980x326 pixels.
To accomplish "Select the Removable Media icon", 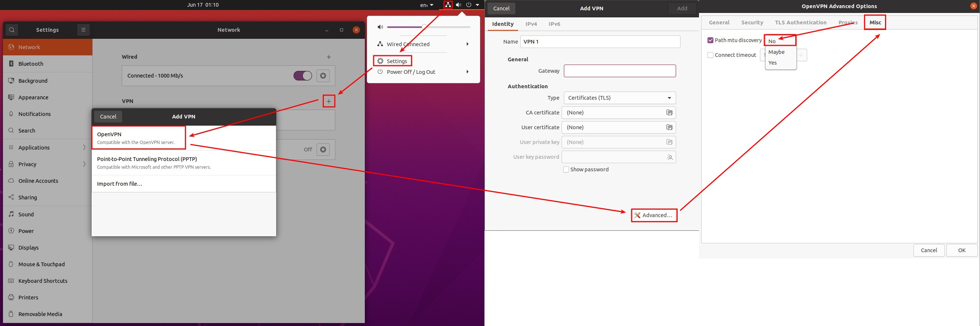I will 11,314.
